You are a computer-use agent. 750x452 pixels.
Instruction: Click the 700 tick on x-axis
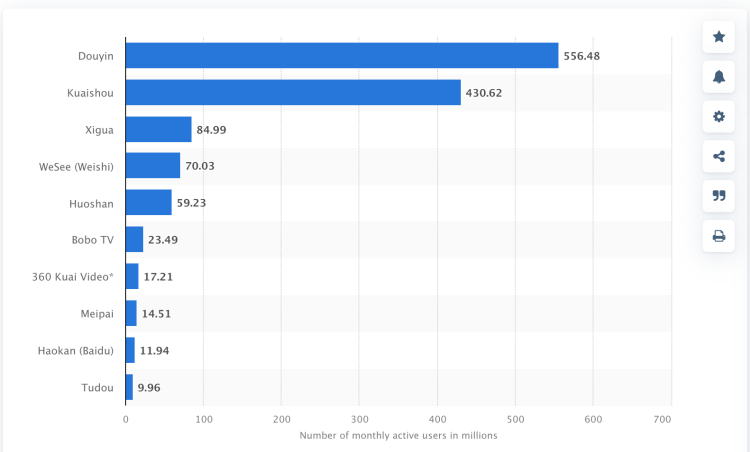point(662,419)
